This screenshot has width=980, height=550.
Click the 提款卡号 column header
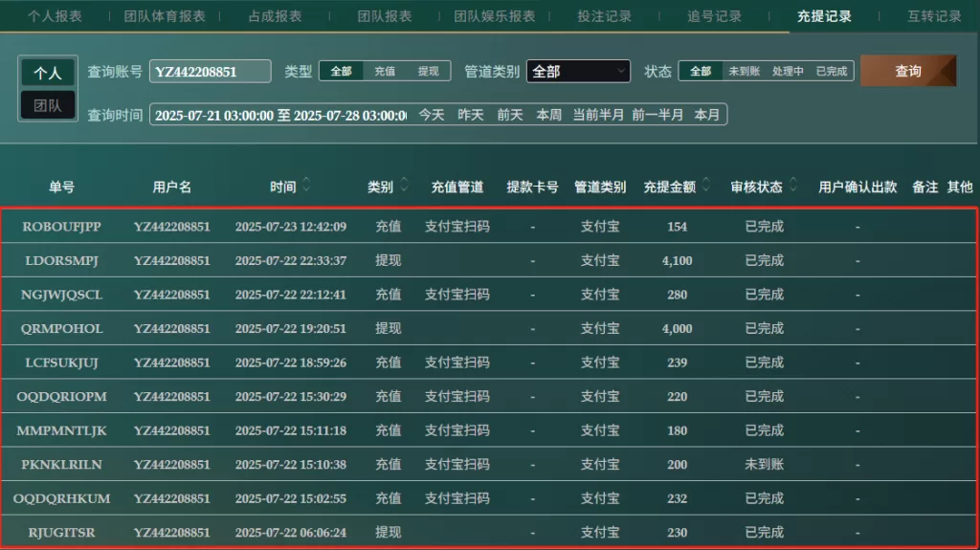[x=532, y=187]
